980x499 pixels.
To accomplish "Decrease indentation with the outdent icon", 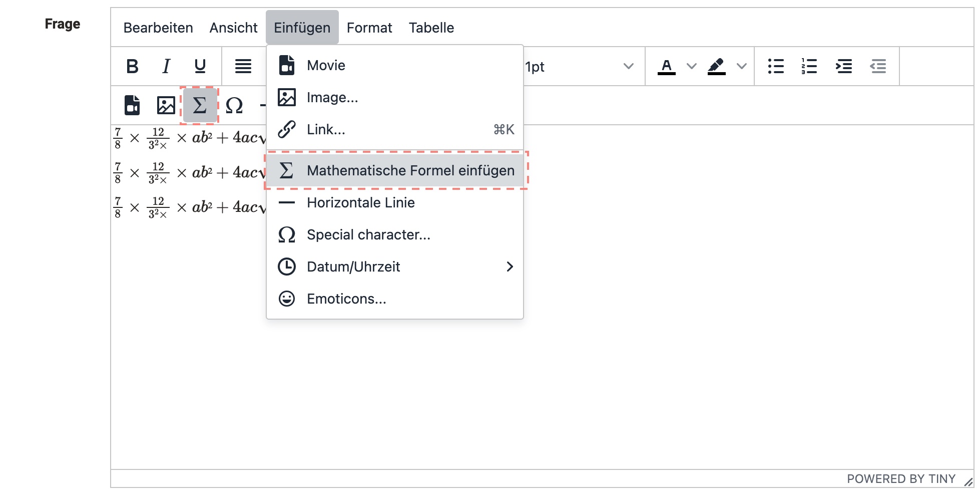I will pos(878,66).
